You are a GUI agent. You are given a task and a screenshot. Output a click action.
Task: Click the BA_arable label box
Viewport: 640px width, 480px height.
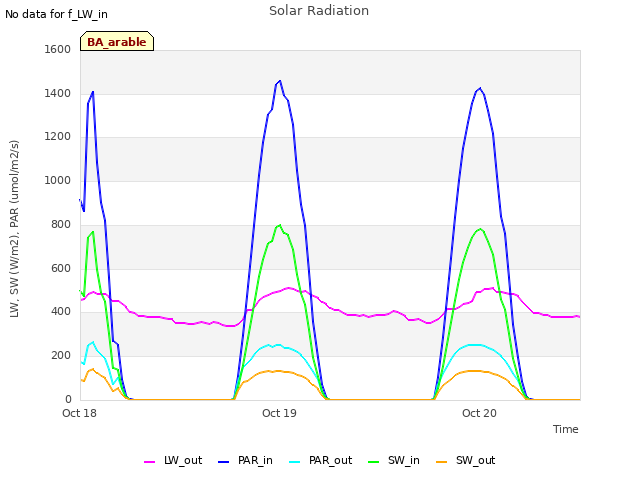pyautogui.click(x=117, y=41)
